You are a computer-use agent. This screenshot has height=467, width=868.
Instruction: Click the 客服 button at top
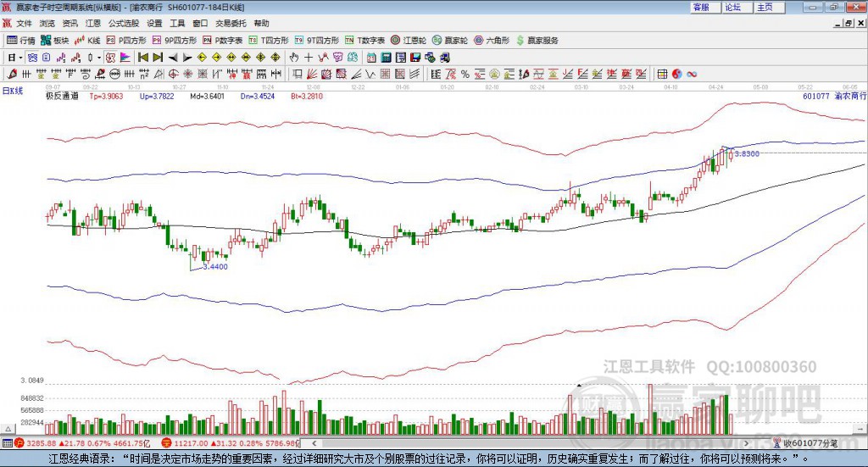[702, 7]
